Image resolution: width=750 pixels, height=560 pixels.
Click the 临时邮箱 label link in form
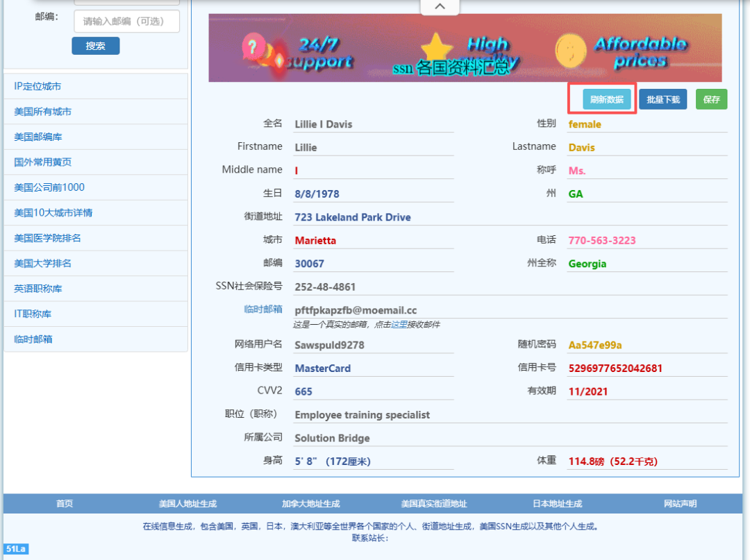(262, 309)
